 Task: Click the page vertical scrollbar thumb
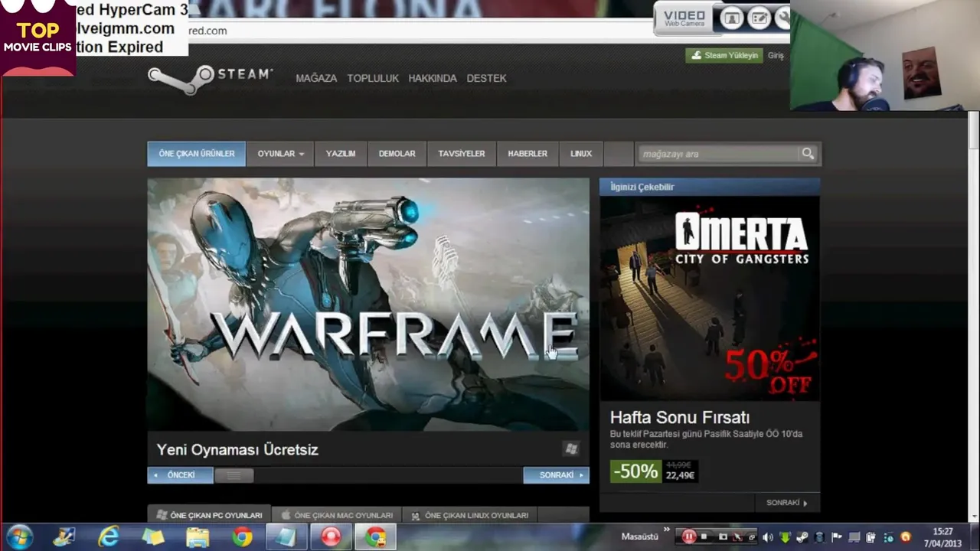(973, 130)
